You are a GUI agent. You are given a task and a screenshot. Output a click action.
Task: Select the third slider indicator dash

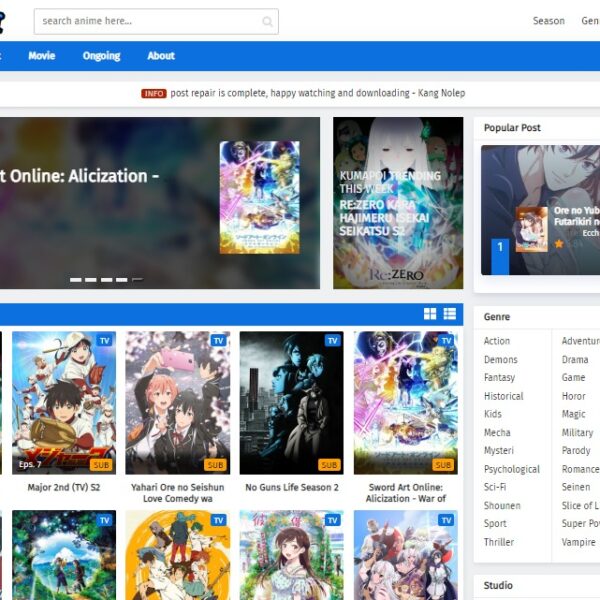click(106, 280)
